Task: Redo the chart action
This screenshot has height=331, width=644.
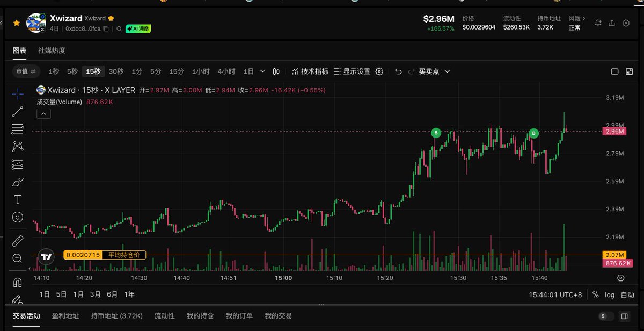Action: tap(412, 71)
